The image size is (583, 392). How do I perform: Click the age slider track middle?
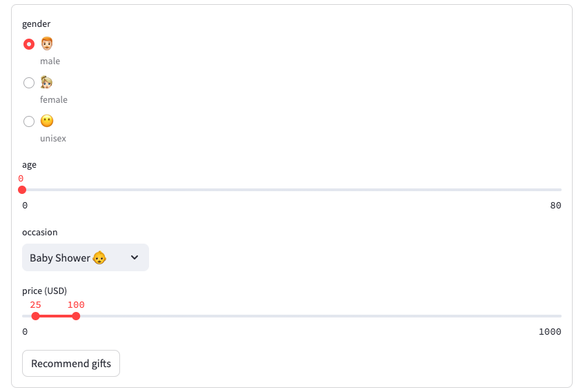292,190
